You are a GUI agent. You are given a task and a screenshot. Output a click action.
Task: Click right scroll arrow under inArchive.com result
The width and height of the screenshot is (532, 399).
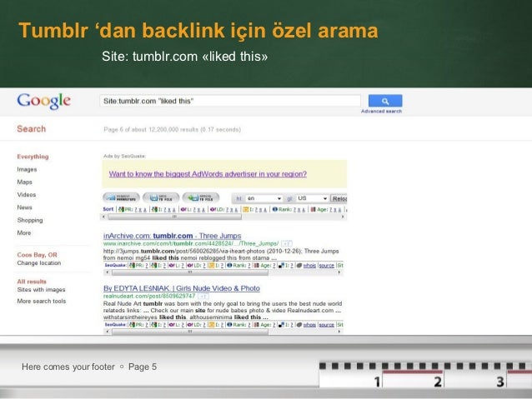coord(339,272)
